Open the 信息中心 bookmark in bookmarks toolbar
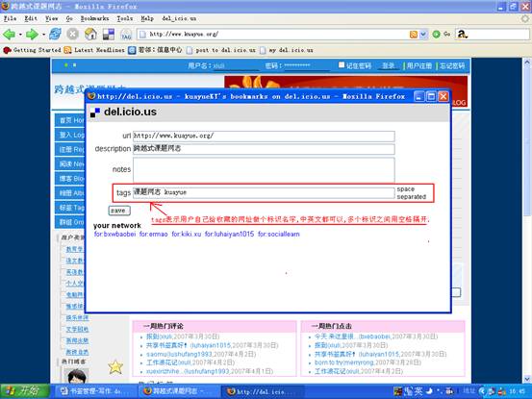 pos(155,50)
